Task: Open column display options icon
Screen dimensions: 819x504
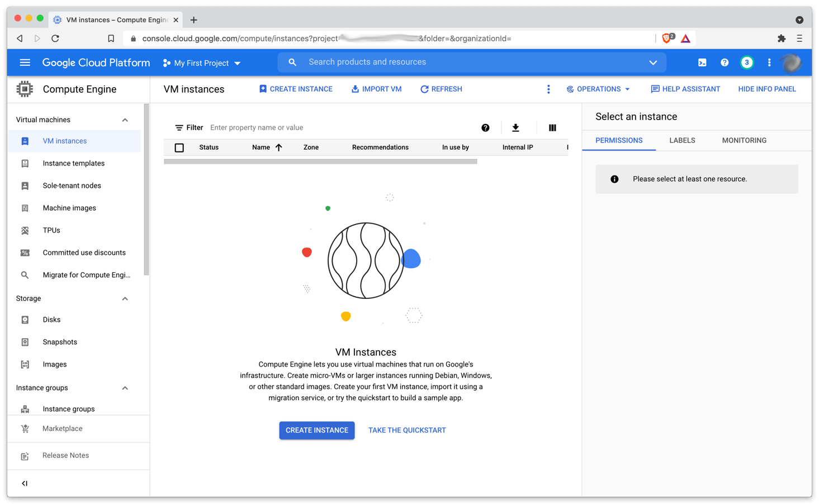Action: pos(552,128)
